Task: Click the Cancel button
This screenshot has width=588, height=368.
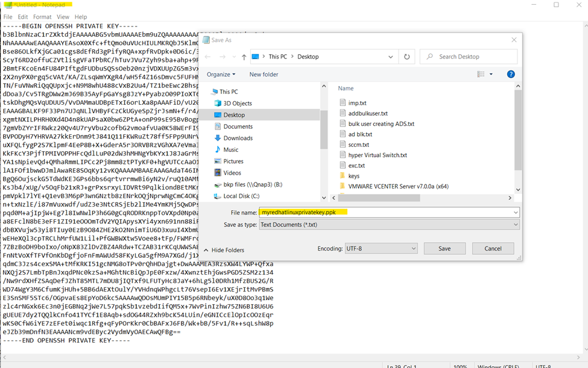Action: click(493, 248)
